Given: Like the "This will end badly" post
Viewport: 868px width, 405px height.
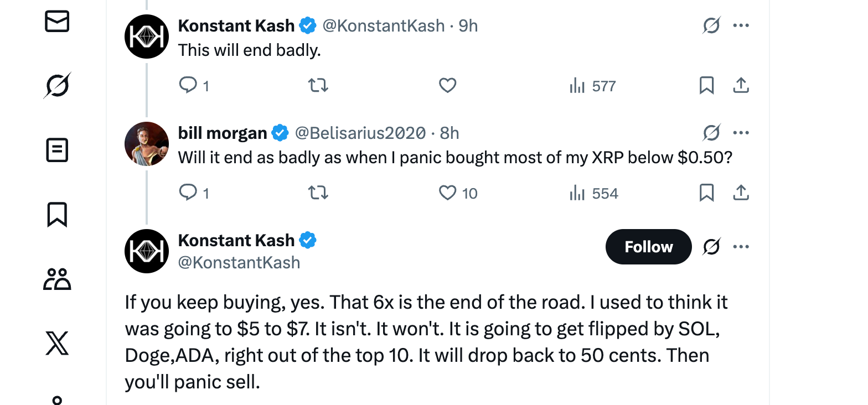Looking at the screenshot, I should pyautogui.click(x=447, y=85).
